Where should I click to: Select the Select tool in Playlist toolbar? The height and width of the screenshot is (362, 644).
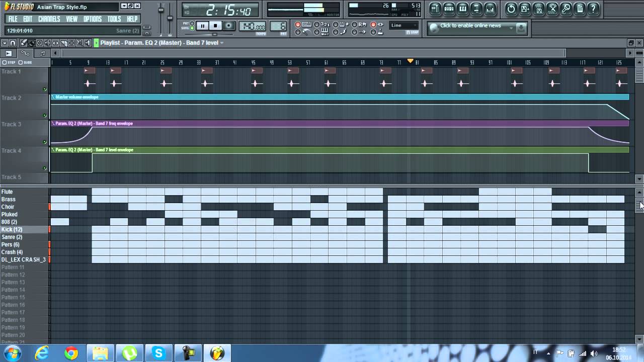tap(71, 43)
